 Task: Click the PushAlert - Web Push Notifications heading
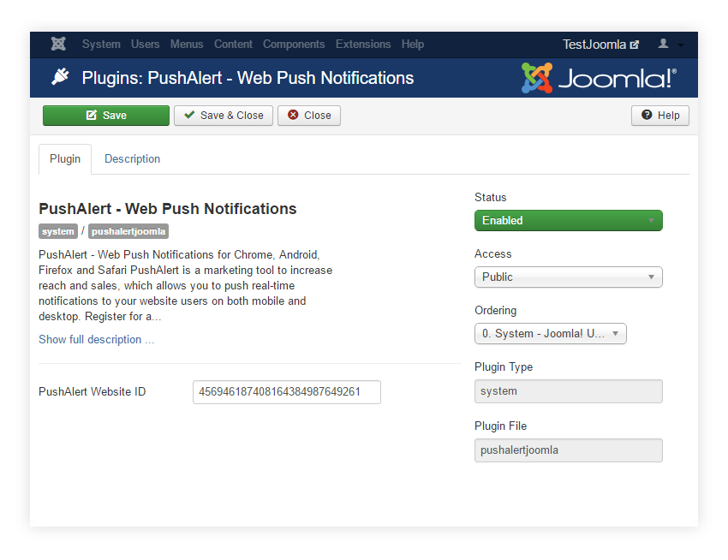tap(168, 209)
